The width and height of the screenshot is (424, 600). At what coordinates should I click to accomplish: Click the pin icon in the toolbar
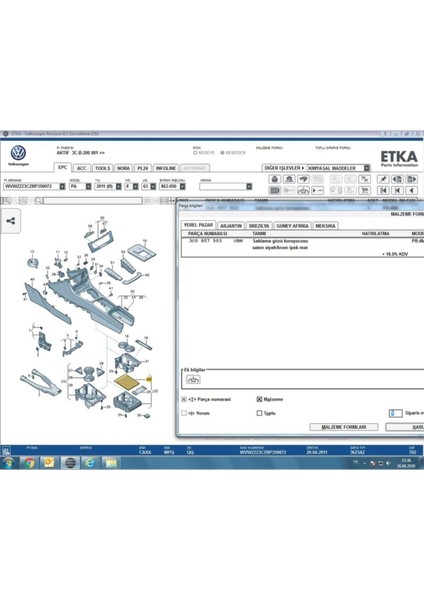[x=383, y=179]
